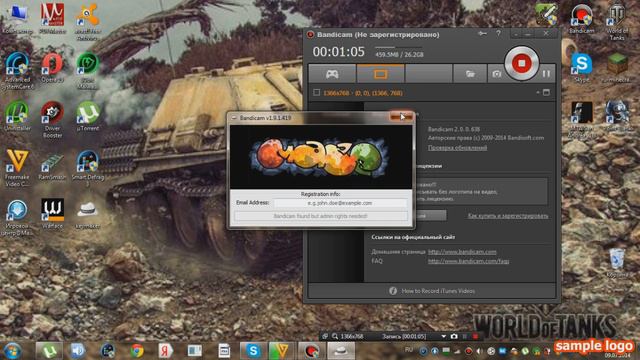Viewport: 640px width, 360px height.
Task: Click magnifier icon on the mini recording bar
Action: tap(335, 337)
